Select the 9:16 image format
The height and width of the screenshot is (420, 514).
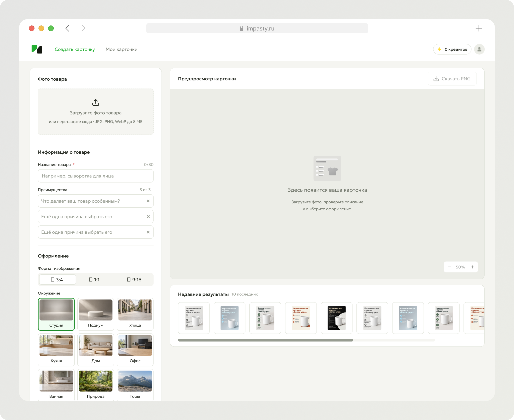coord(134,280)
